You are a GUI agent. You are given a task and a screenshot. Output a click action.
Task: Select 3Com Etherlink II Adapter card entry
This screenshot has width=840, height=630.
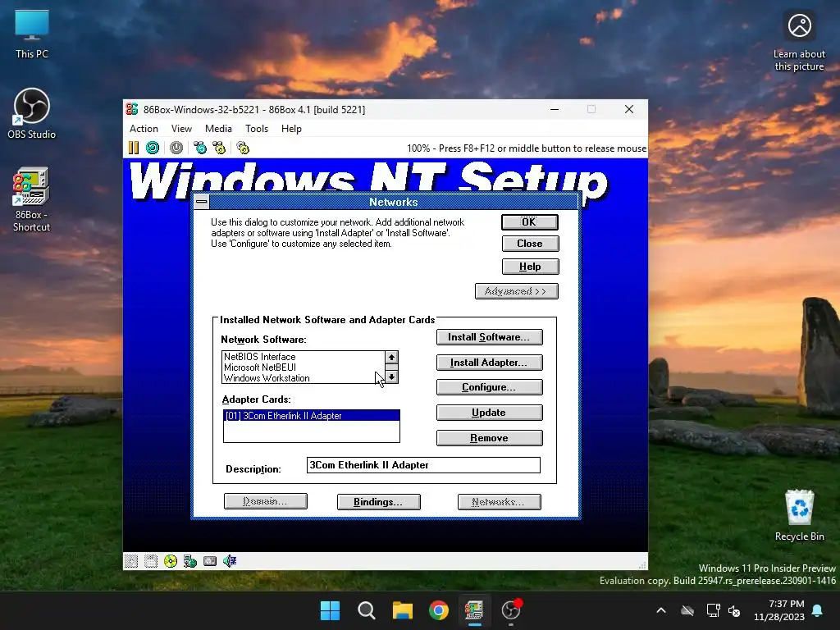click(x=311, y=416)
